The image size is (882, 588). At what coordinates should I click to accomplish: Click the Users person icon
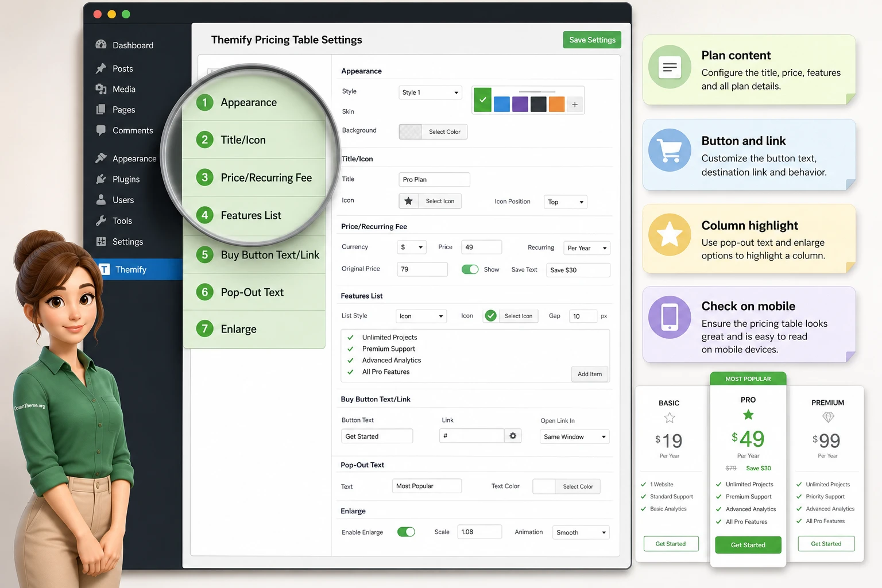101,200
